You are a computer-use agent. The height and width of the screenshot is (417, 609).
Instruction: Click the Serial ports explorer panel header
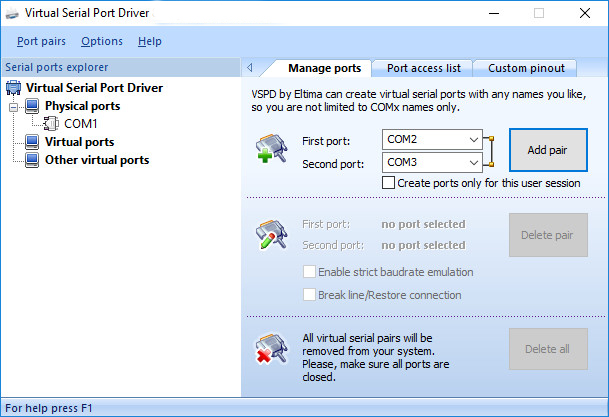121,67
